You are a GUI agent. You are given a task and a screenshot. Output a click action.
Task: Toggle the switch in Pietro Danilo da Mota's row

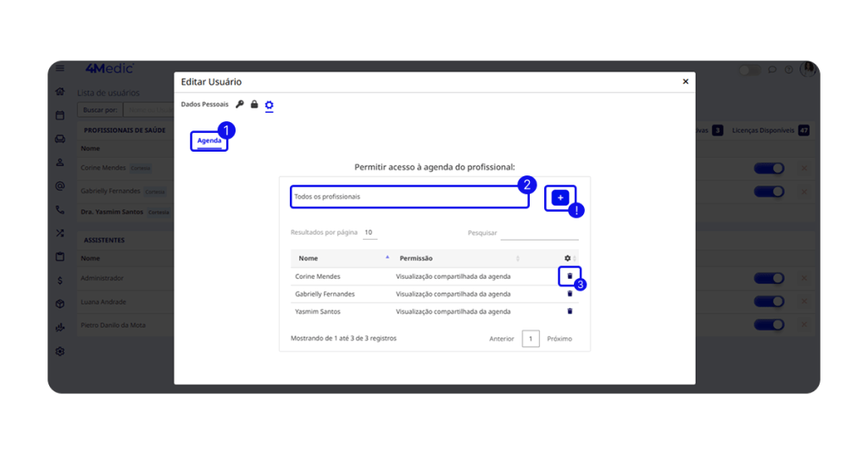tap(769, 325)
